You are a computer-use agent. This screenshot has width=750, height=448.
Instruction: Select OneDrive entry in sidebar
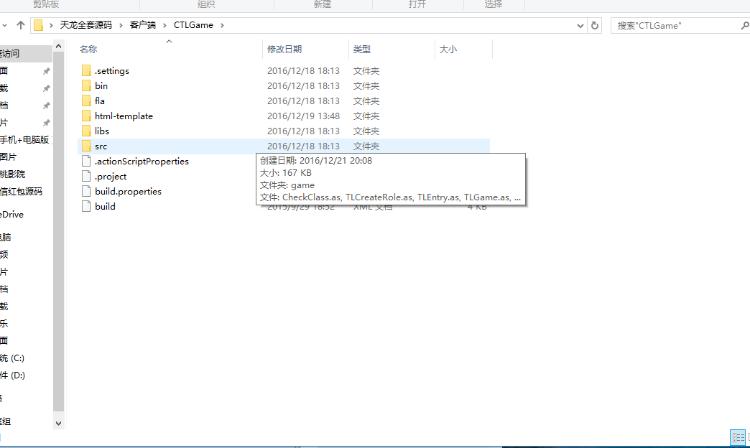pos(12,215)
